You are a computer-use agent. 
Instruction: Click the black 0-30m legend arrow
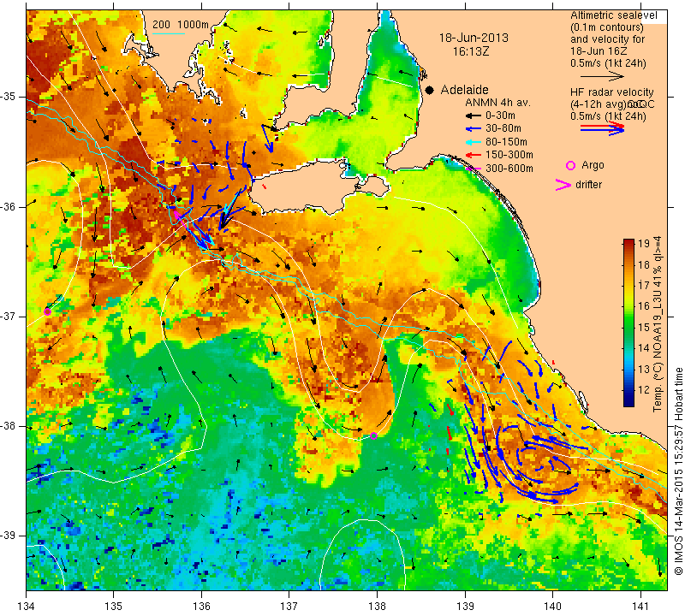click(x=473, y=116)
